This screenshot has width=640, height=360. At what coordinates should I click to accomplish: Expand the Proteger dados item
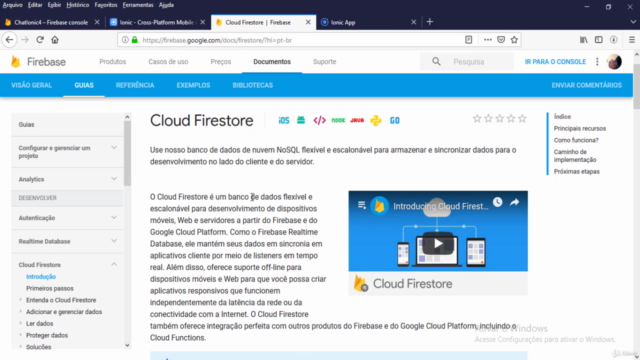(x=21, y=335)
